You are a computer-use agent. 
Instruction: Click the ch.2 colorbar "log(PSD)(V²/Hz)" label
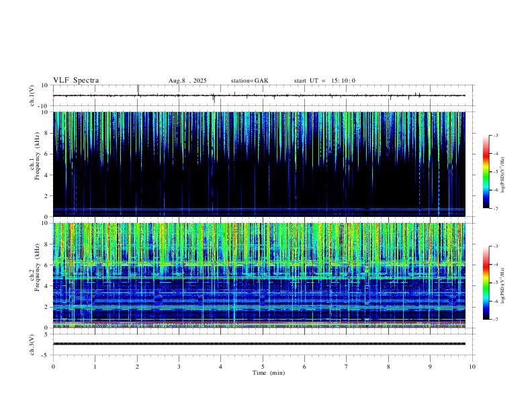[504, 286]
